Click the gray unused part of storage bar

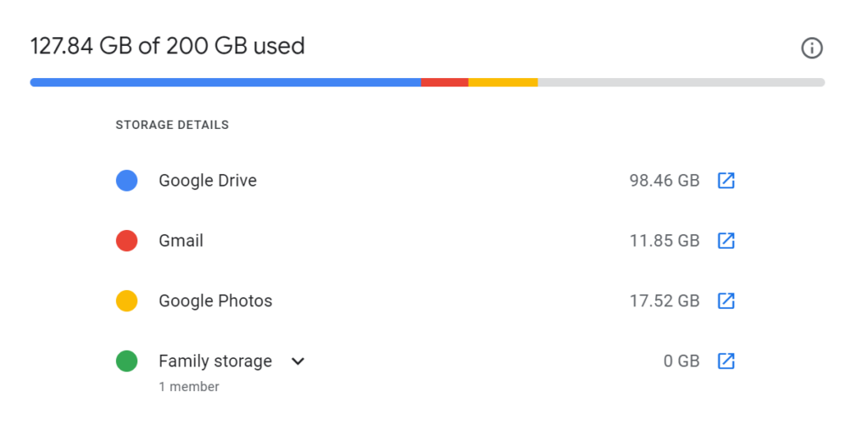point(681,82)
